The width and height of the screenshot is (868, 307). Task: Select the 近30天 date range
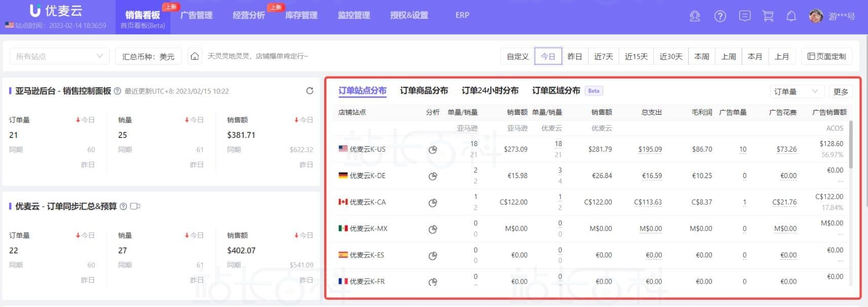(x=671, y=56)
